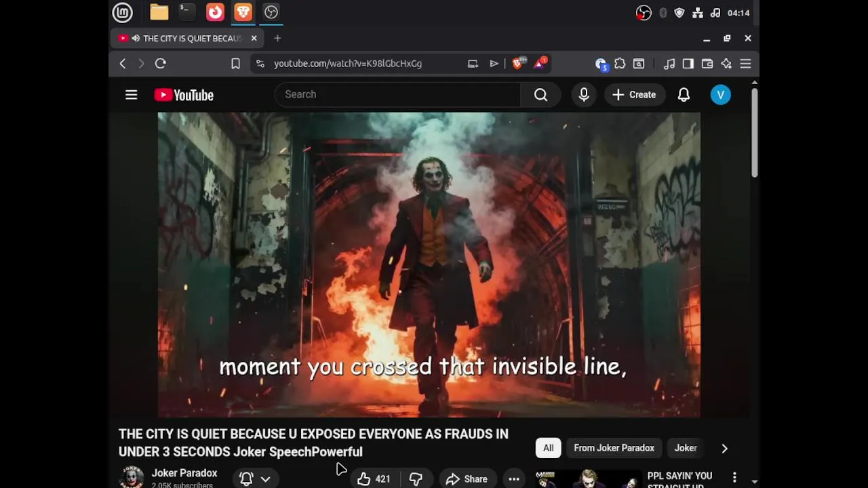Go forward to the next page
Image resolution: width=868 pixels, height=488 pixels.
coord(141,64)
